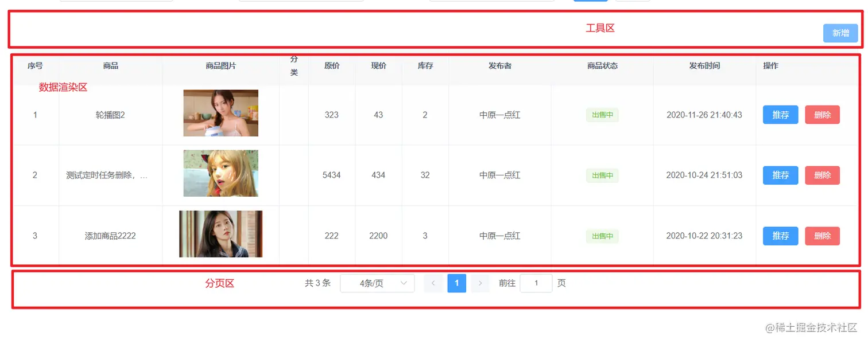Click the 发布时间 column header
The width and height of the screenshot is (868, 344).
click(x=705, y=65)
